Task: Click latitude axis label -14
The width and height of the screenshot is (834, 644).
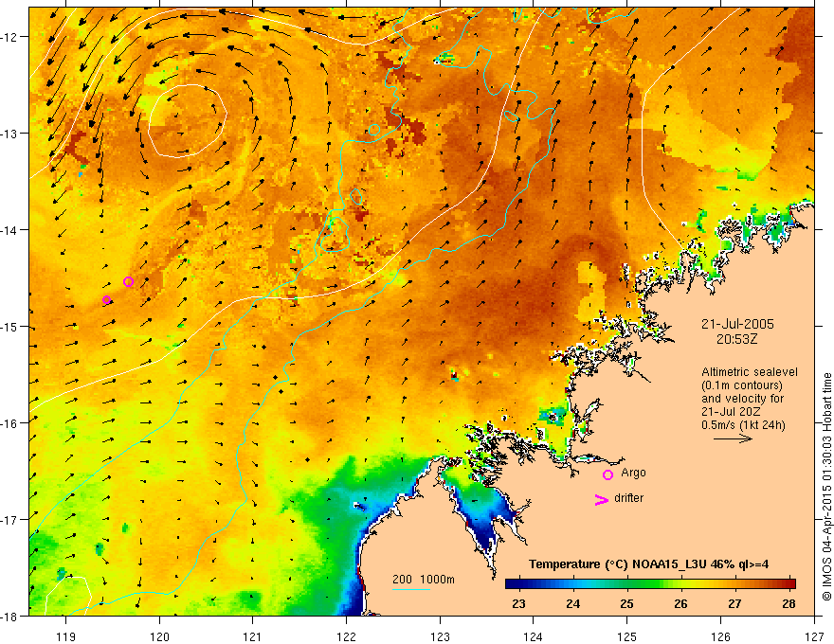Action: [10, 230]
